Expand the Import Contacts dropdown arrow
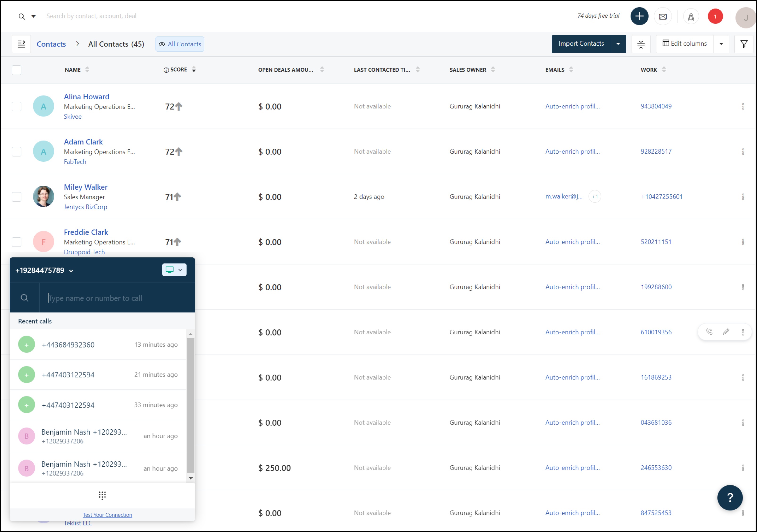This screenshot has height=532, width=757. pos(618,44)
